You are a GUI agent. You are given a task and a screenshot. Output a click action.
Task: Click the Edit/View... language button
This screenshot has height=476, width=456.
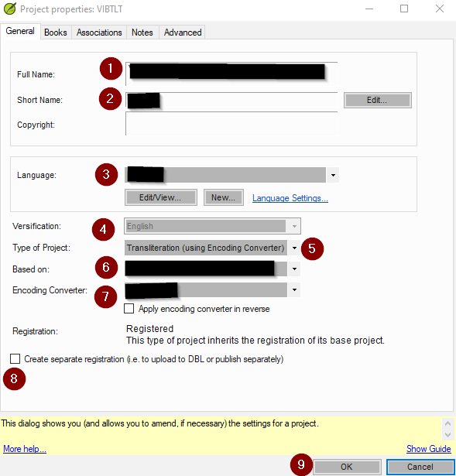pyautogui.click(x=160, y=197)
